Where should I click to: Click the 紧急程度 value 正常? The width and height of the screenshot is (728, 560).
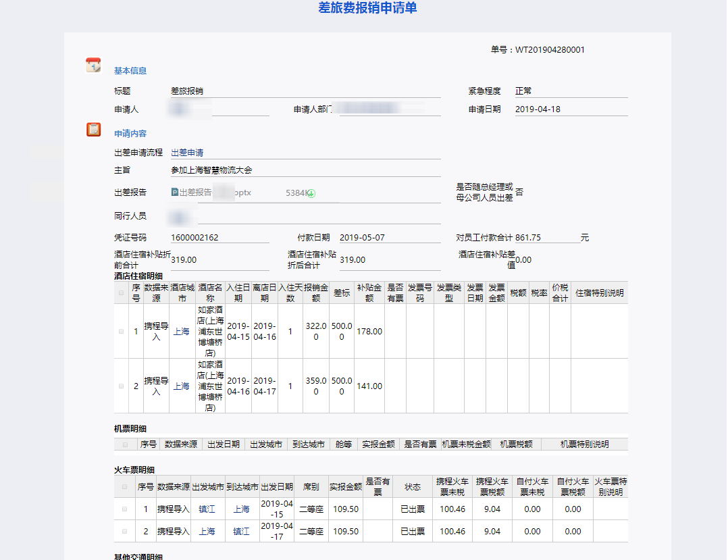pos(523,91)
